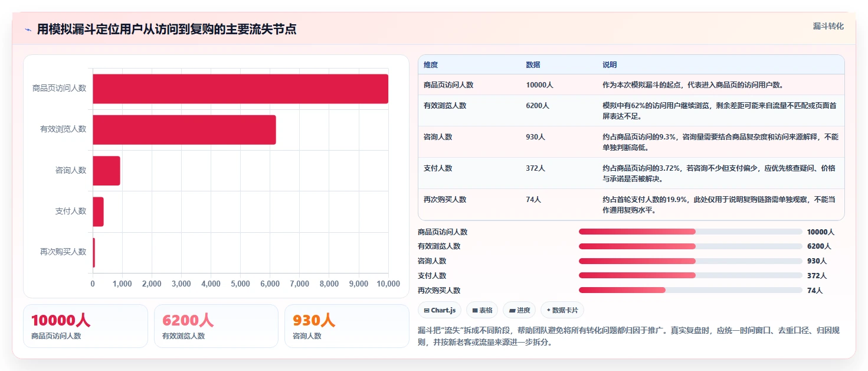Click the description mentioning 62%的访问用户
This screenshot has width=868, height=371.
coord(719,110)
